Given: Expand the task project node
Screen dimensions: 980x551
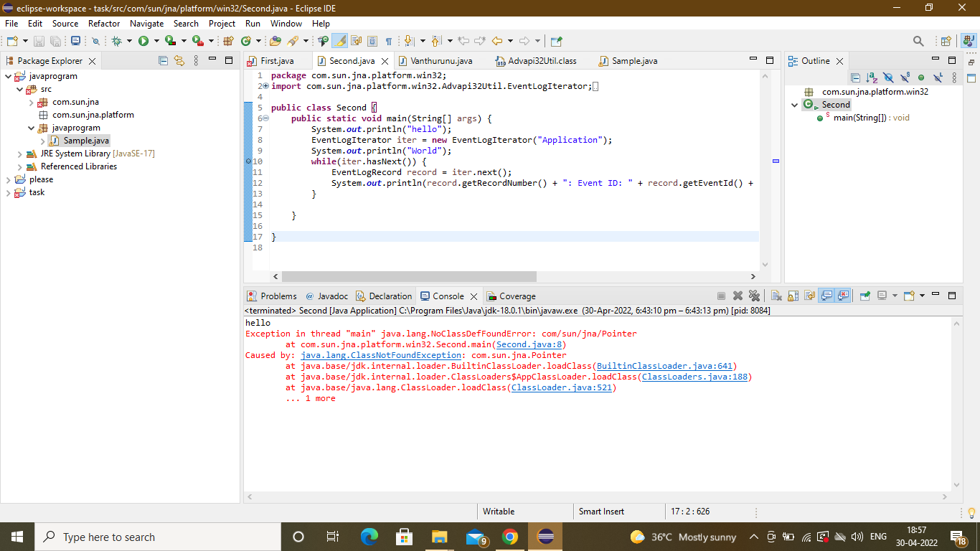Looking at the screenshot, I should pyautogui.click(x=8, y=192).
